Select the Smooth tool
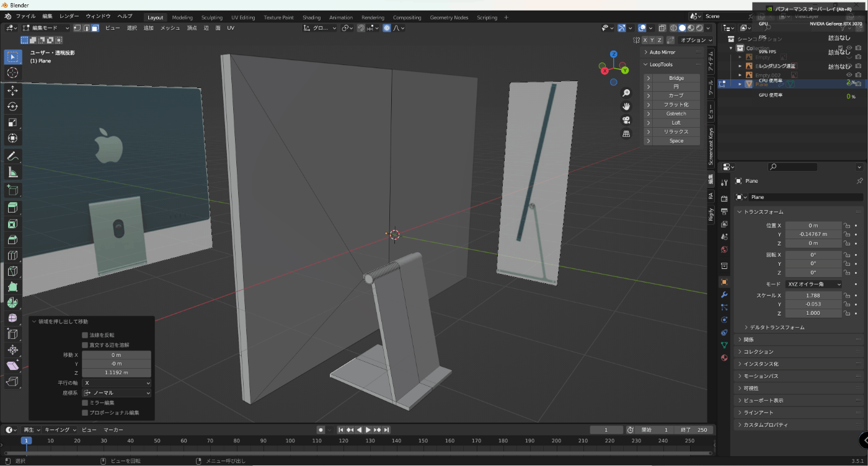This screenshot has width=868, height=466. pos(12,318)
